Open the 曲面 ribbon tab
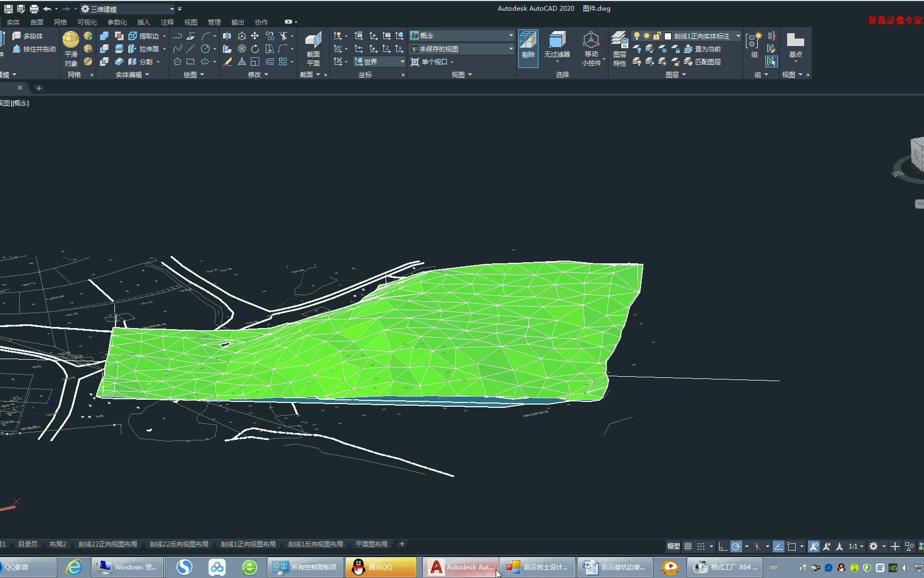The width and height of the screenshot is (924, 578). 37,22
